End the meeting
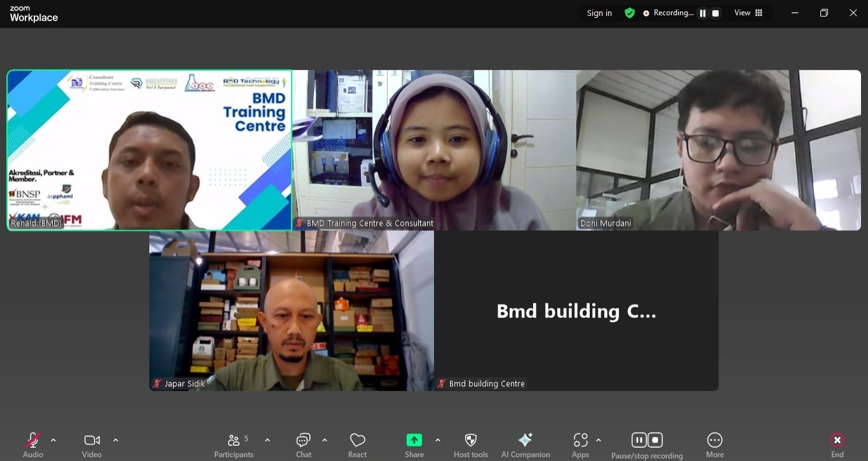868x461 pixels. (x=837, y=440)
